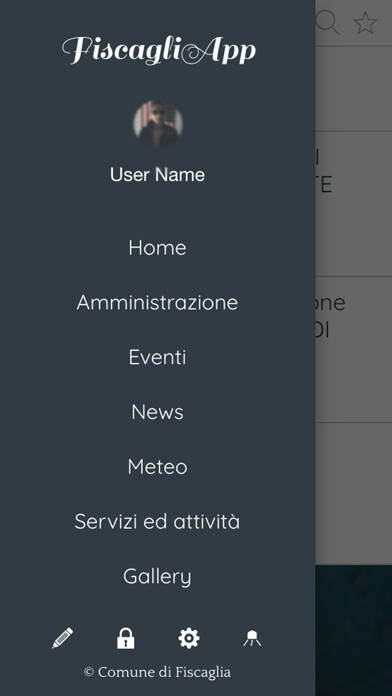
Task: Open the Meteo page
Action: coord(158,467)
